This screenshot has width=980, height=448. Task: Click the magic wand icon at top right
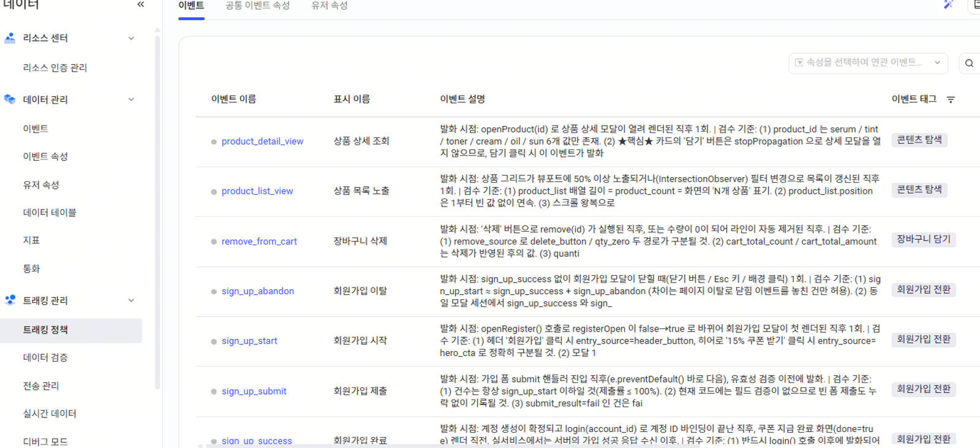coord(948,5)
